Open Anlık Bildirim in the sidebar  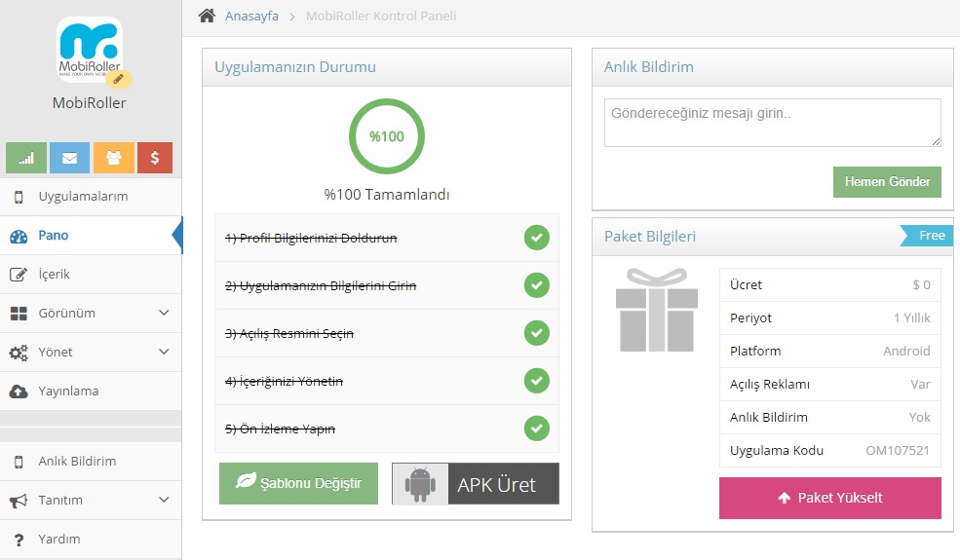point(91,462)
